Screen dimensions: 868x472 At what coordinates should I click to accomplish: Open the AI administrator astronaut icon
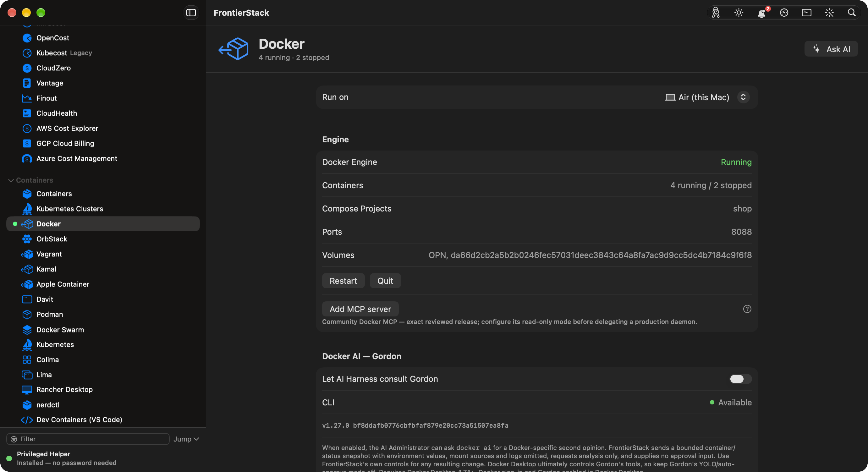coord(716,13)
